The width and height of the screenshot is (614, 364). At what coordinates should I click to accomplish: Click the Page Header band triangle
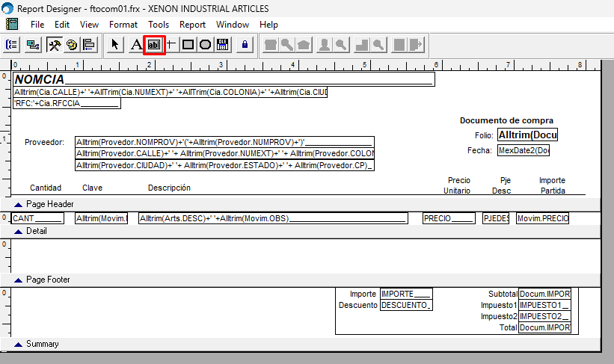pyautogui.click(x=19, y=204)
